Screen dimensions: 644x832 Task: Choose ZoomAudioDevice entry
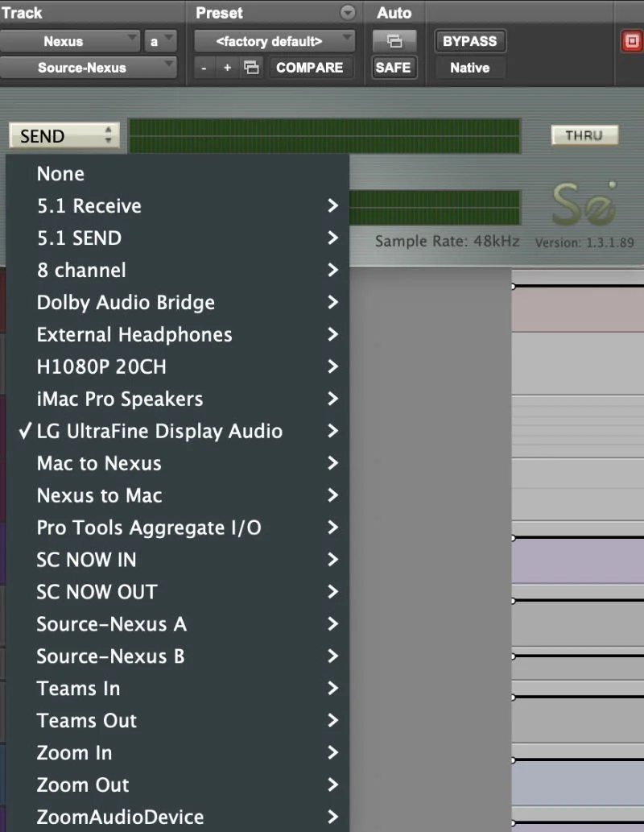pos(178,817)
